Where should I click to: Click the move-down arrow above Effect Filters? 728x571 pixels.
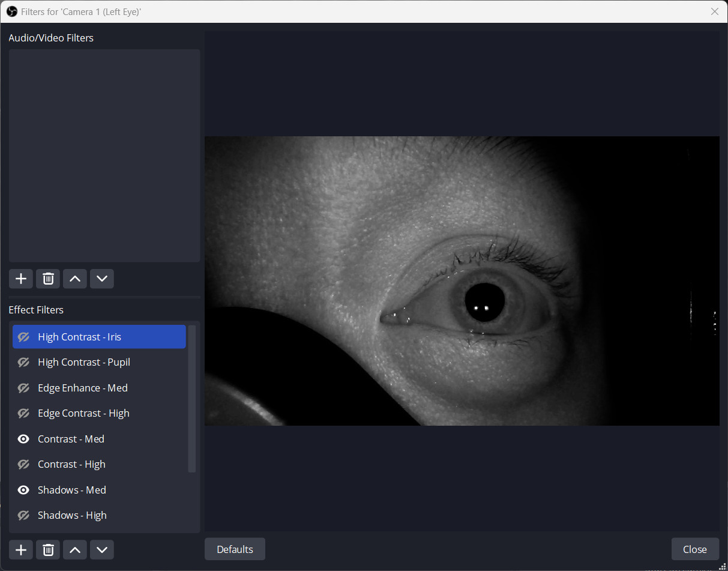(101, 279)
